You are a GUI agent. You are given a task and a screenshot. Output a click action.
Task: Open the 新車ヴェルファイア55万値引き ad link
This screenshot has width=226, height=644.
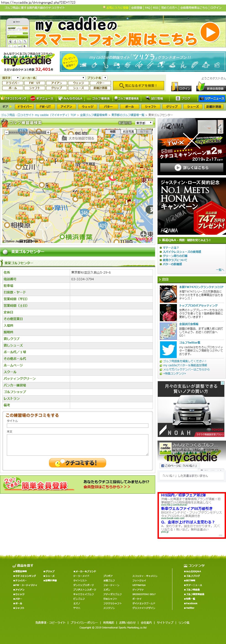click(187, 509)
